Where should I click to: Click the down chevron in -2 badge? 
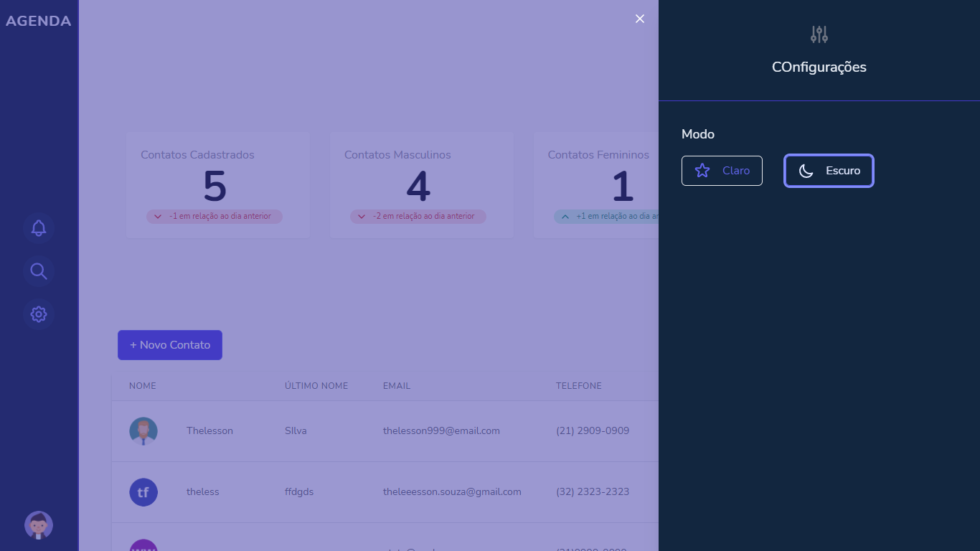pos(362,217)
